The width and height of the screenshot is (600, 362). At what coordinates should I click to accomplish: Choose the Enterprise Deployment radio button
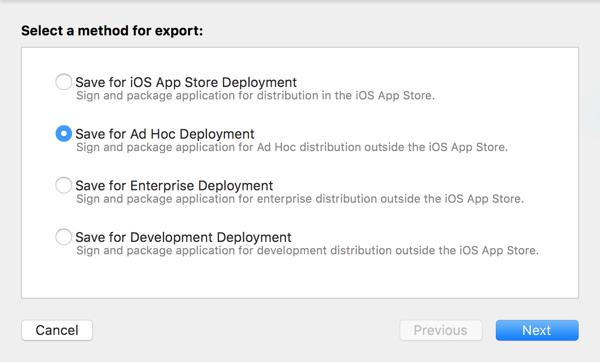click(64, 185)
